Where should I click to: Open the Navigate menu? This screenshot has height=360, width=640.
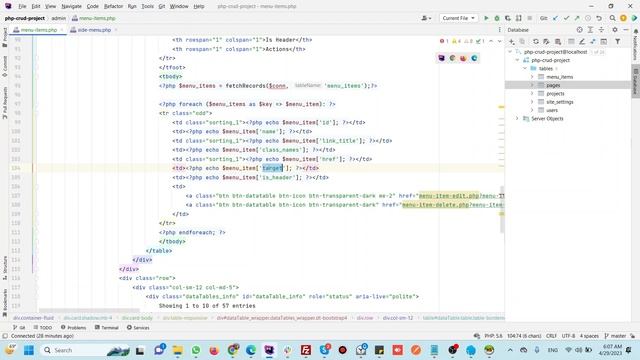coord(71,6)
